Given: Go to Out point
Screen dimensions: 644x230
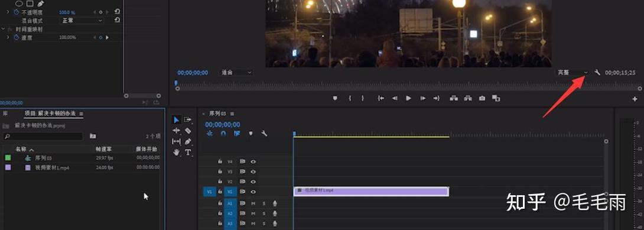Looking at the screenshot, I should [436, 98].
